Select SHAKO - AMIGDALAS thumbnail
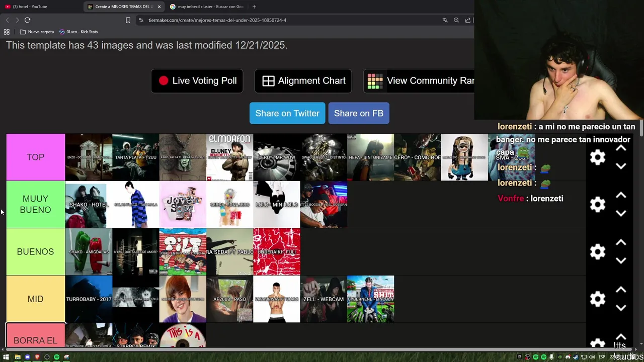The image size is (644, 362). [89, 252]
